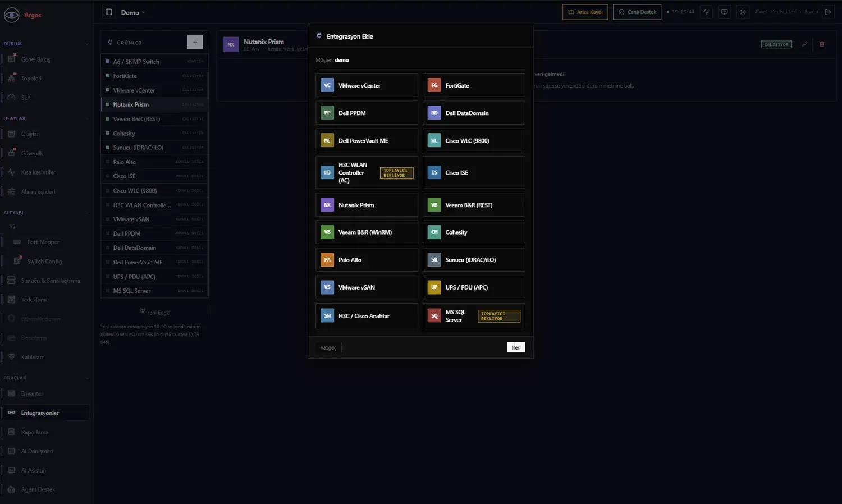Viewport: 842px width, 504px height.
Task: Select Cisco ISE integration card
Action: (x=474, y=172)
